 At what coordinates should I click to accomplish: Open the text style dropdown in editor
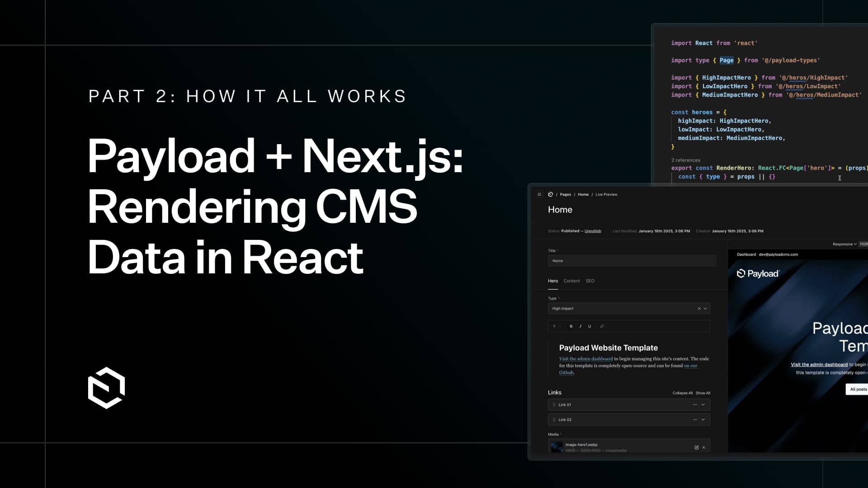[557, 326]
